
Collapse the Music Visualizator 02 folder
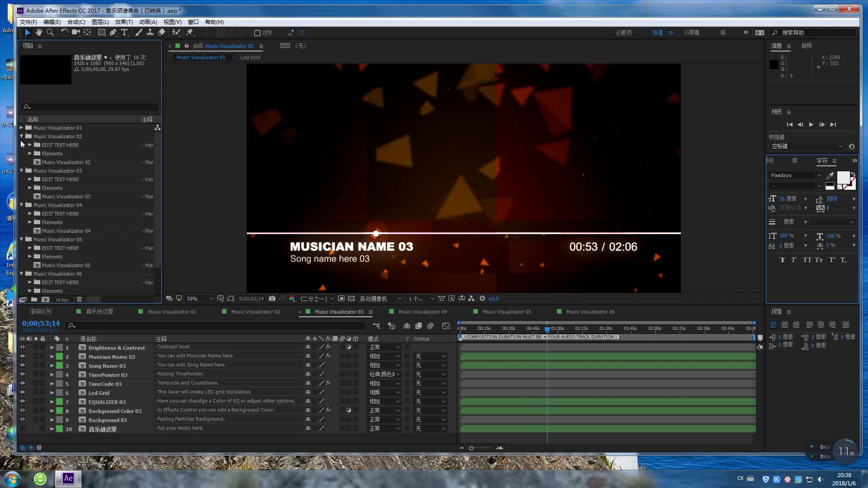pyautogui.click(x=21, y=136)
